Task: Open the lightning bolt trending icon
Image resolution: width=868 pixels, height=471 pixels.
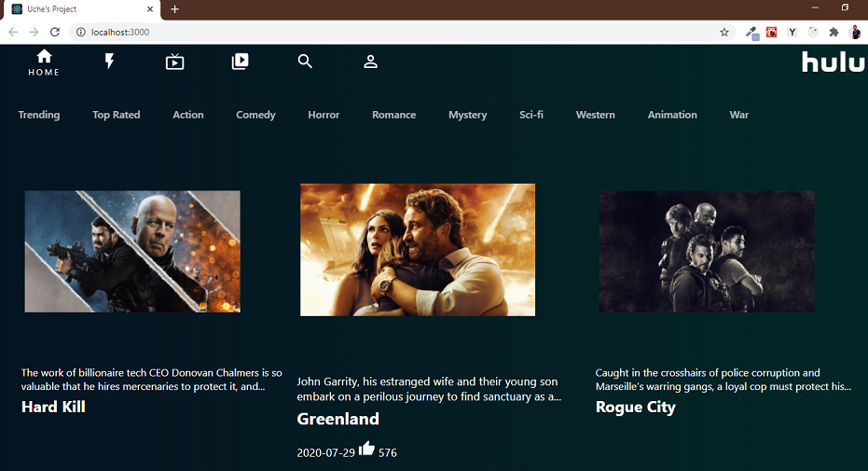Action: (110, 61)
